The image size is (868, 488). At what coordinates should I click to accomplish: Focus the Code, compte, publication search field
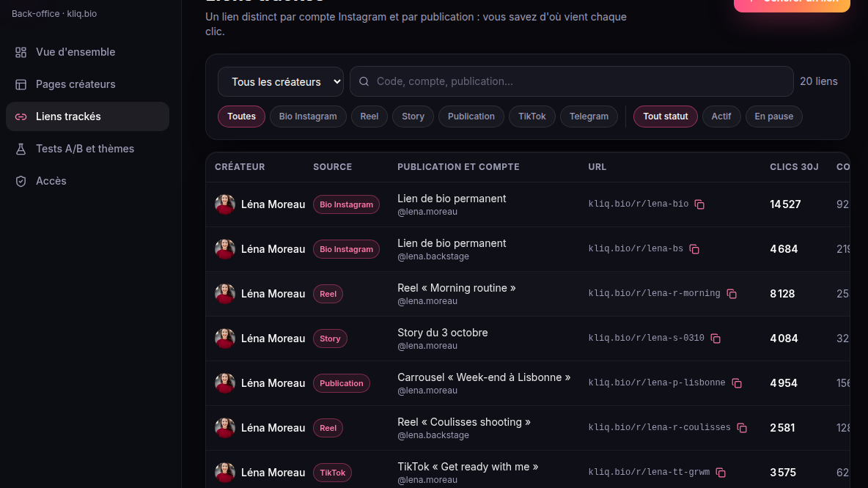click(x=571, y=81)
